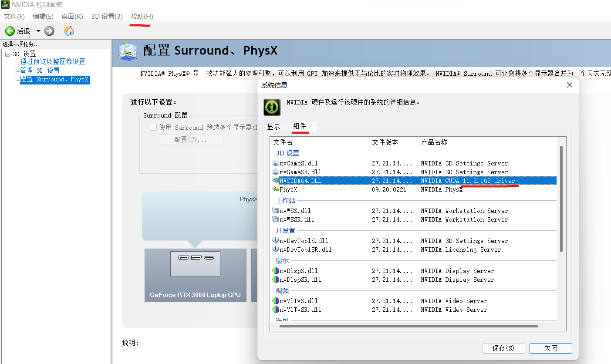Close the 系统信息 dialog with X

click(569, 85)
